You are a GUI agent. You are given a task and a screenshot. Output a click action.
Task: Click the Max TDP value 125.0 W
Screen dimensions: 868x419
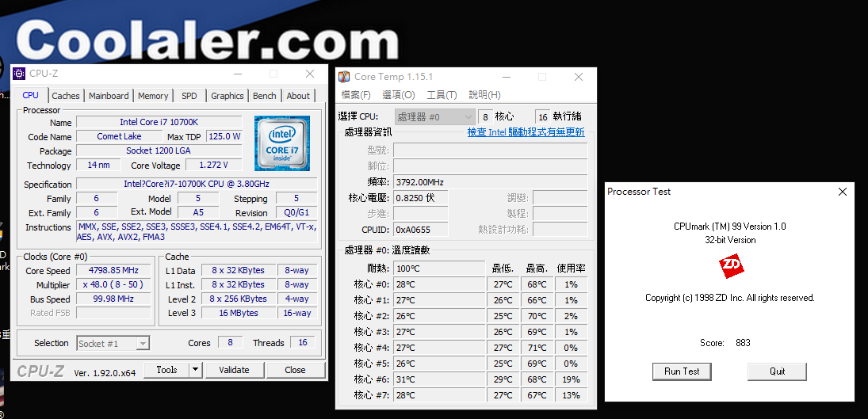(224, 136)
